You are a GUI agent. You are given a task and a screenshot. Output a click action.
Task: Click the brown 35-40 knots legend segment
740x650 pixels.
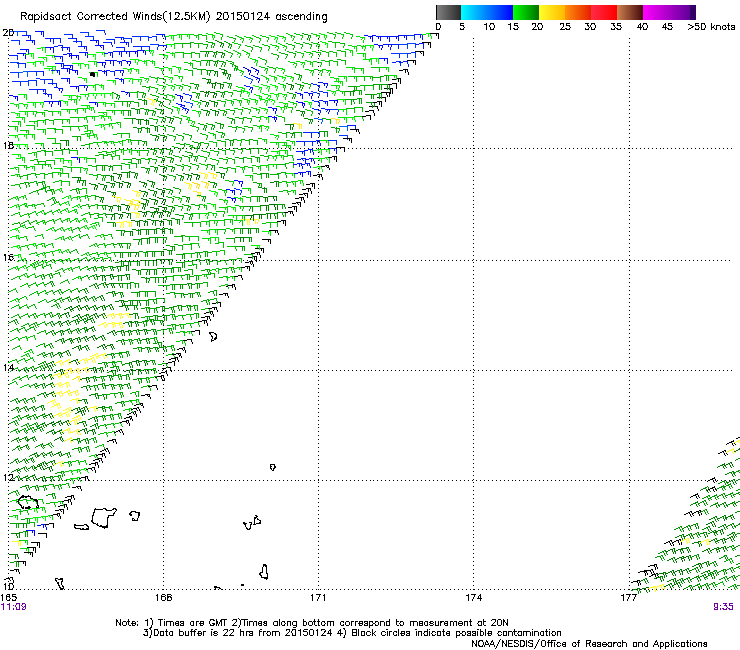pyautogui.click(x=630, y=12)
